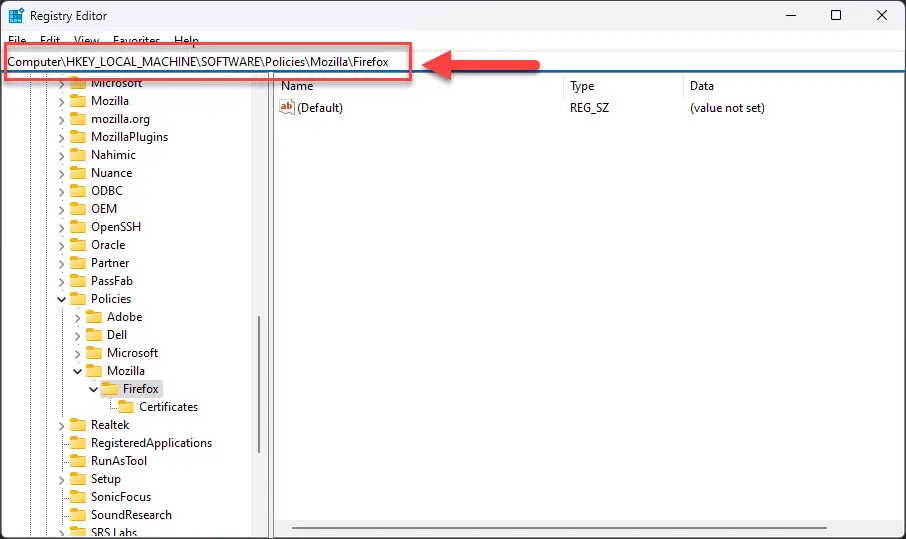Click the Registry Editor app icon
Viewport: 906px width, 539px height.
tap(16, 15)
